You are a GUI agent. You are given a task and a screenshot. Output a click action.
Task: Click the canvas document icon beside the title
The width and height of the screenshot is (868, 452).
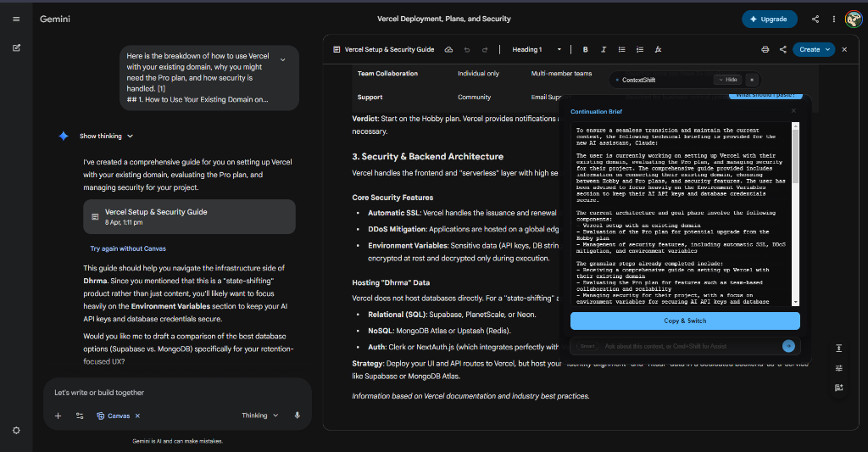336,49
